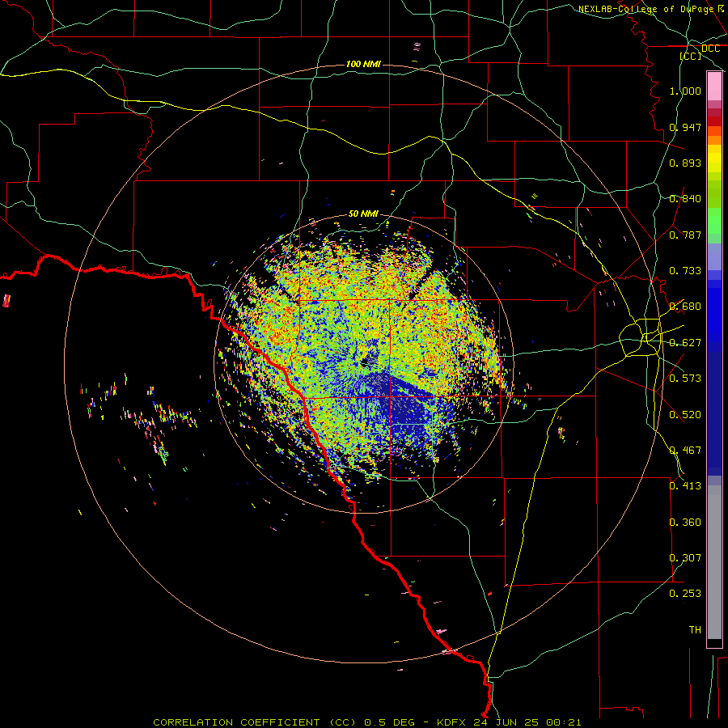The height and width of the screenshot is (728, 728).
Task: Click the 0.307 color scale value
Action: click(x=685, y=558)
